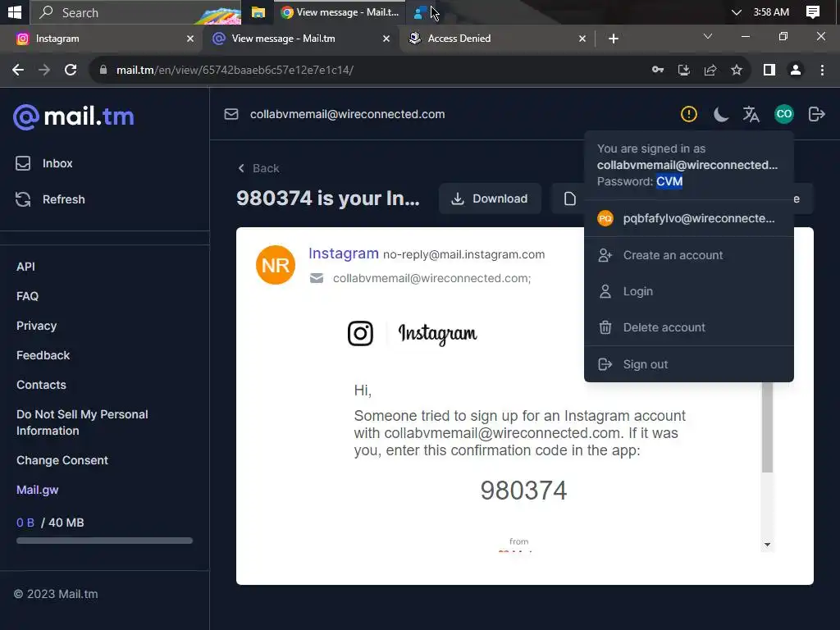Go Back to the message list
The image size is (840, 630).
(258, 168)
